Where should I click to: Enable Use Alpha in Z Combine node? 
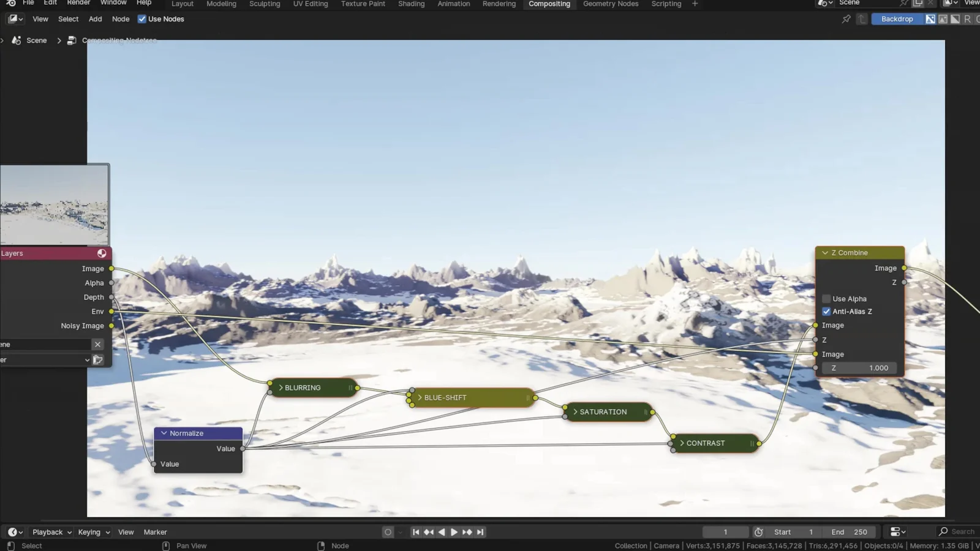pyautogui.click(x=826, y=299)
